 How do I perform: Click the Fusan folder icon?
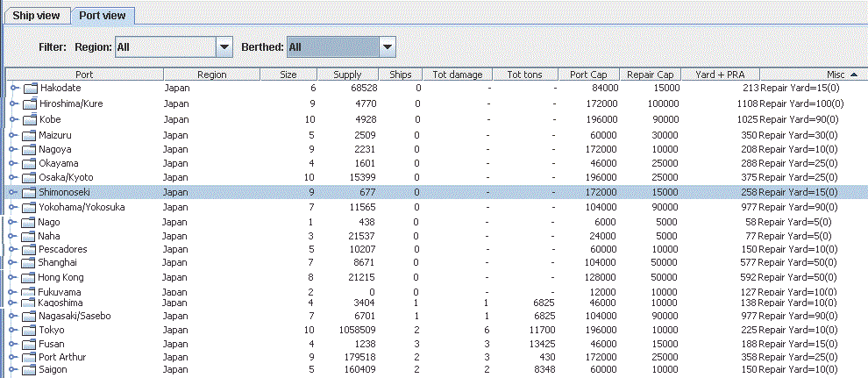[29, 344]
